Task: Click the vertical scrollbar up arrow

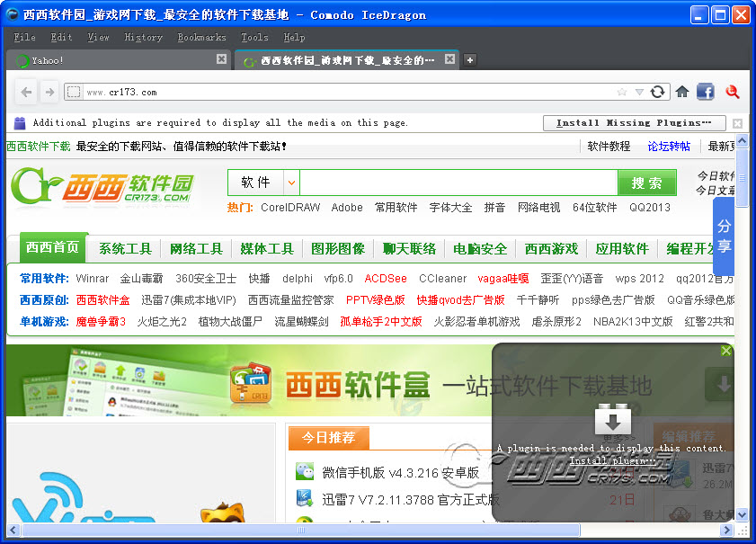Action: point(742,141)
